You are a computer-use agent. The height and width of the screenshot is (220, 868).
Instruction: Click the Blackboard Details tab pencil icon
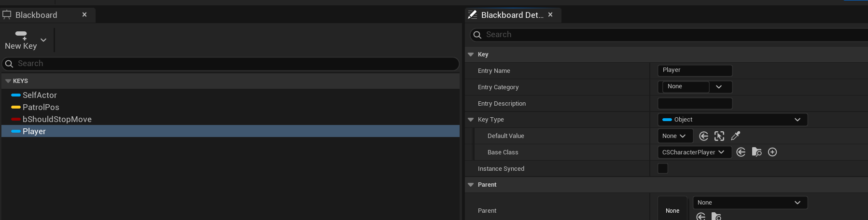(473, 15)
